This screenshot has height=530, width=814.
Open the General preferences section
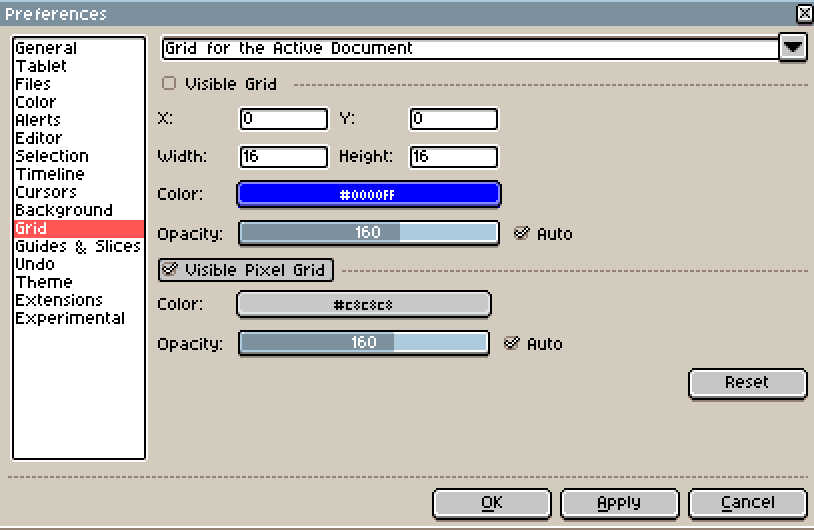[46, 48]
